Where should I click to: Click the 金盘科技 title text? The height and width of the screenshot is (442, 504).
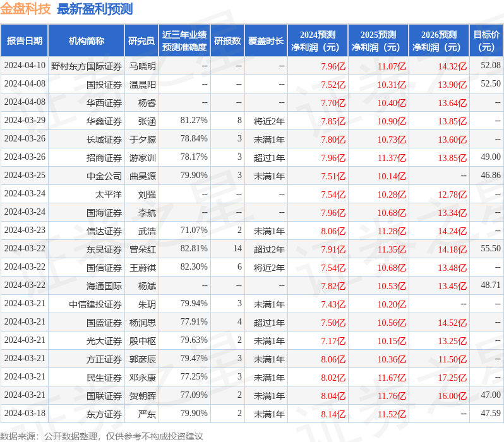coord(25,9)
